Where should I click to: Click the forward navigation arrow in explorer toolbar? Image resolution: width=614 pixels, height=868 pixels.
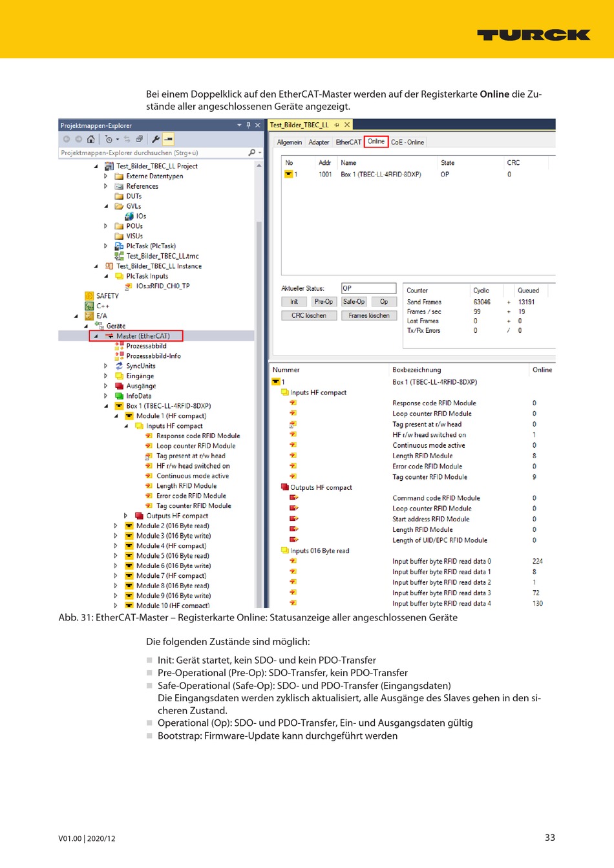pyautogui.click(x=79, y=139)
